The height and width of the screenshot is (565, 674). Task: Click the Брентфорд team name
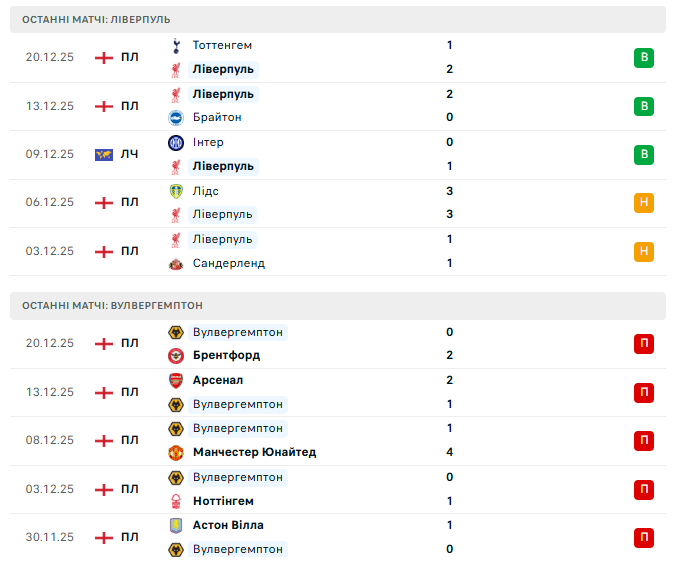226,355
